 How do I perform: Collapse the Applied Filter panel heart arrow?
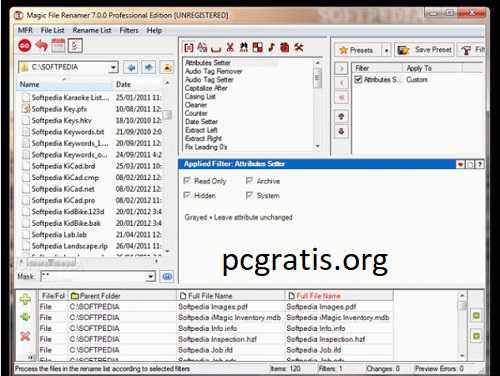tap(461, 164)
